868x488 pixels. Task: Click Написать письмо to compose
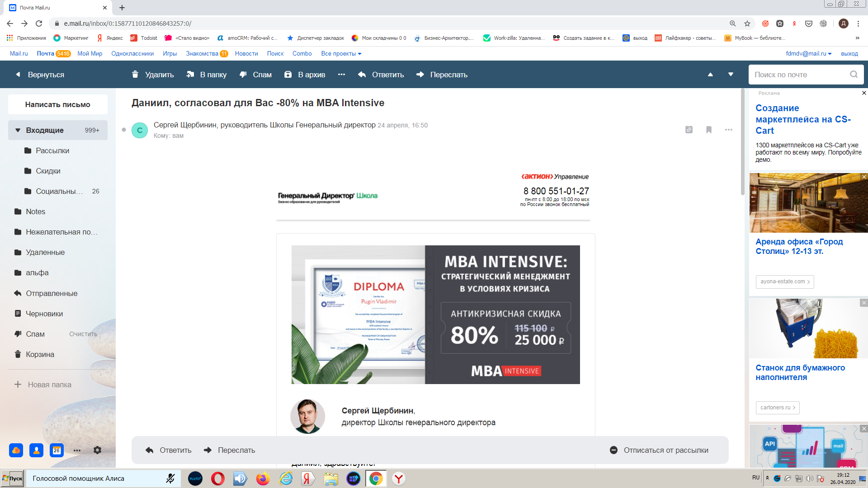pyautogui.click(x=58, y=104)
